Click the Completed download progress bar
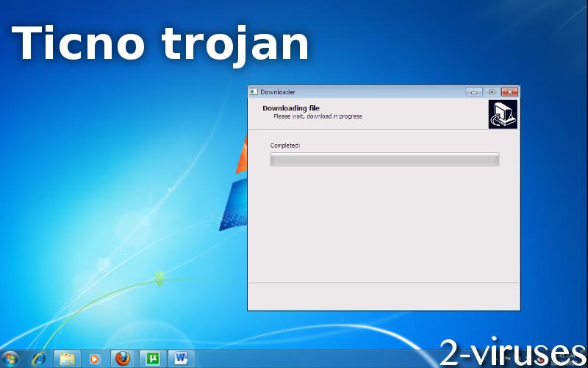Viewport: 588px width, 368px height. [x=384, y=160]
